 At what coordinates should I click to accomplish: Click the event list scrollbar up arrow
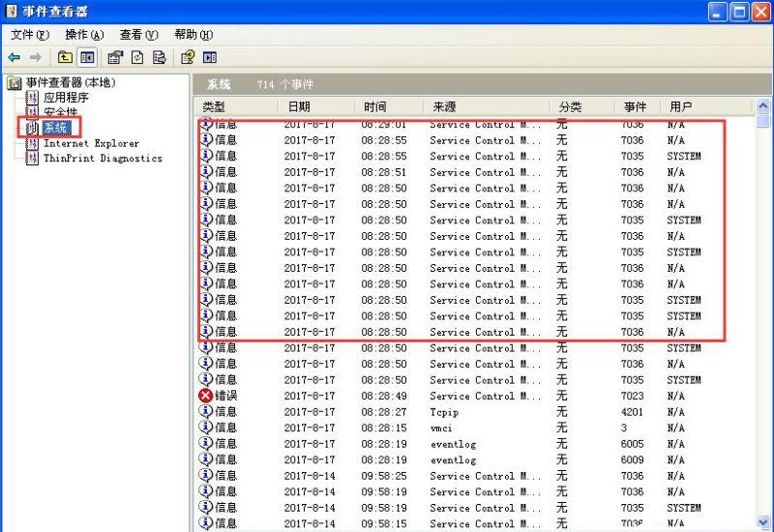762,106
